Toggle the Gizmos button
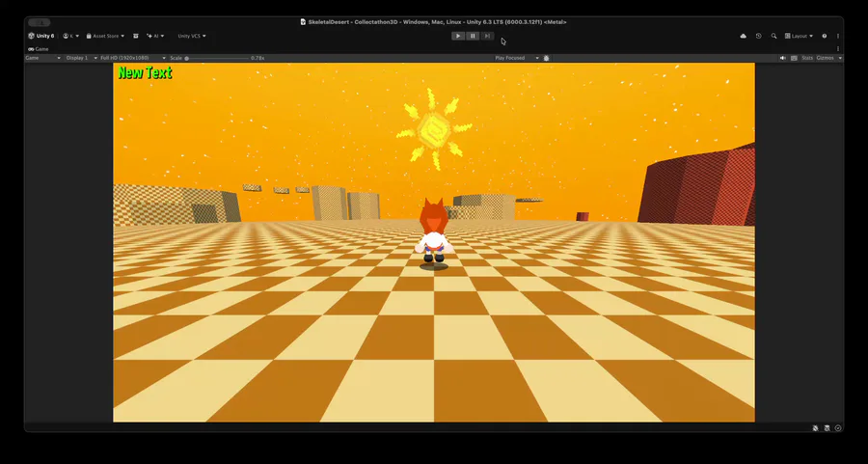 tap(825, 58)
